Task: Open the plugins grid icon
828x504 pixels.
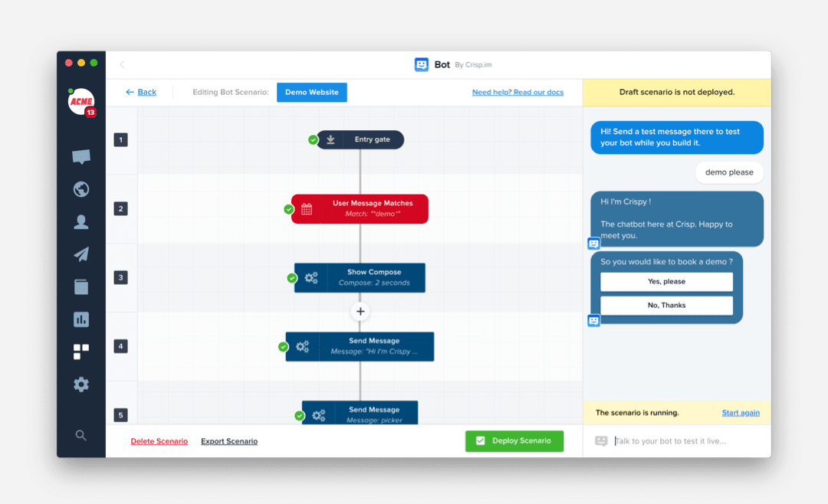Action: [x=81, y=352]
